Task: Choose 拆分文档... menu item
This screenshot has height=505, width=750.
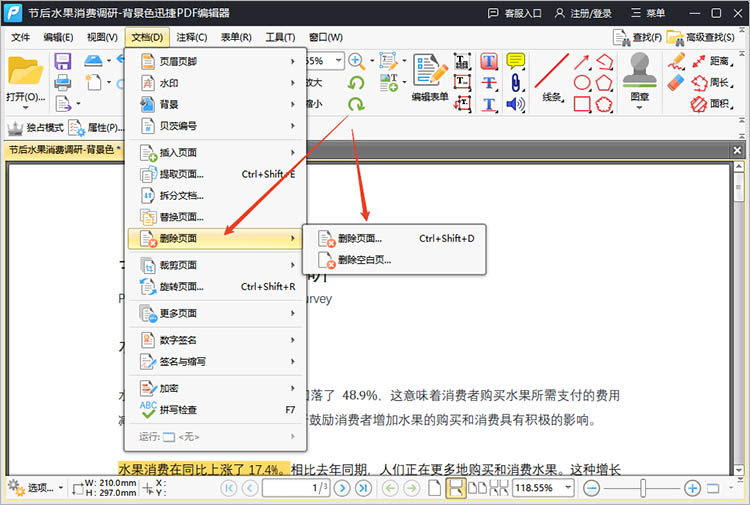Action: point(217,196)
